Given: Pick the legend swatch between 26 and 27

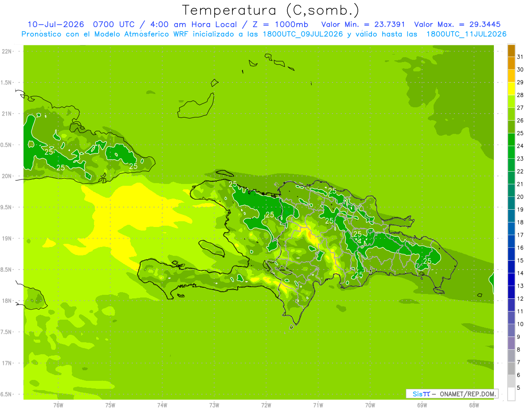Looking at the screenshot, I should coord(511,114).
